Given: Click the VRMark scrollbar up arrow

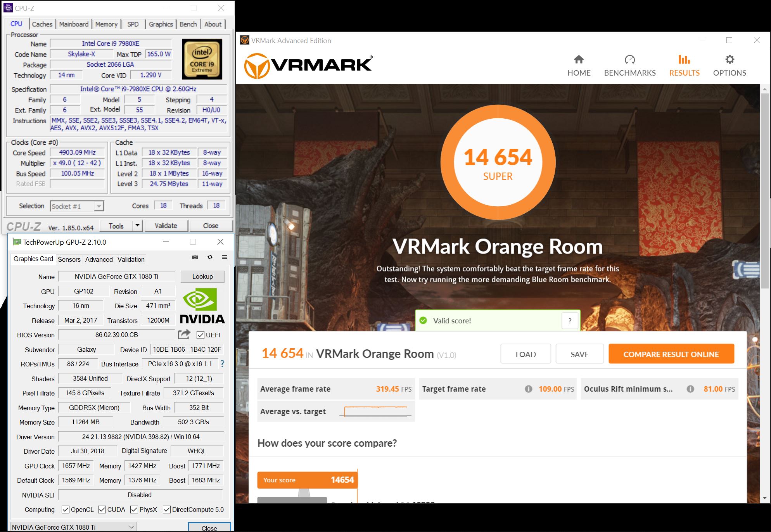Looking at the screenshot, I should click(764, 89).
